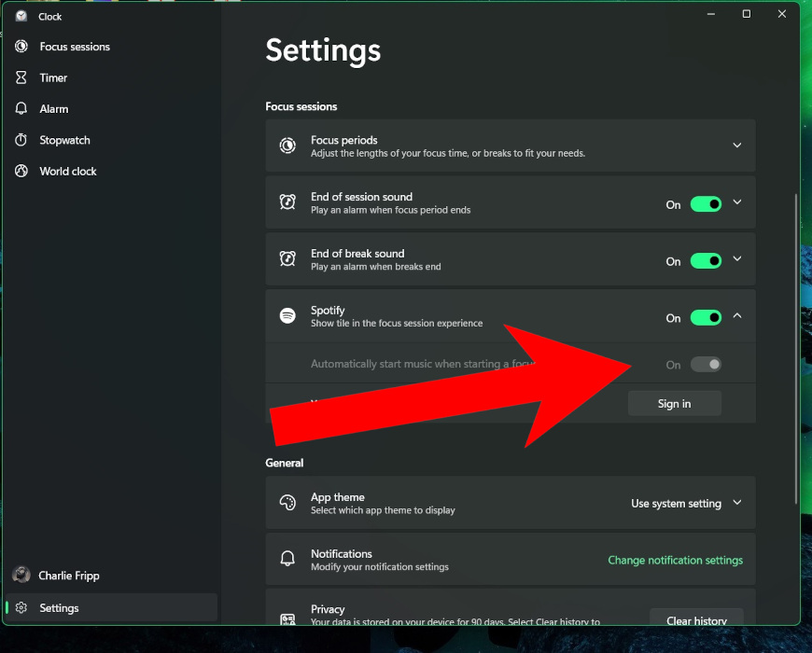Disable End of session sound
This screenshot has width=812, height=653.
point(707,203)
